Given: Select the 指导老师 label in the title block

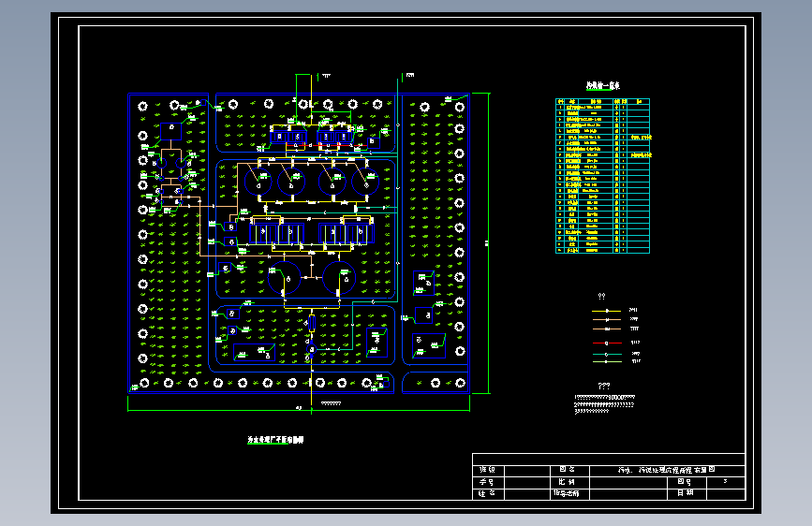Looking at the screenshot, I should click(566, 493).
